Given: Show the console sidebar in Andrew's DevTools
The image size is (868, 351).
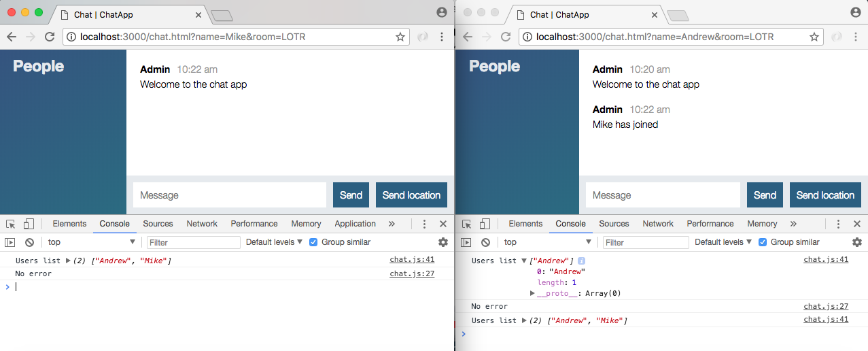Looking at the screenshot, I should coord(466,242).
